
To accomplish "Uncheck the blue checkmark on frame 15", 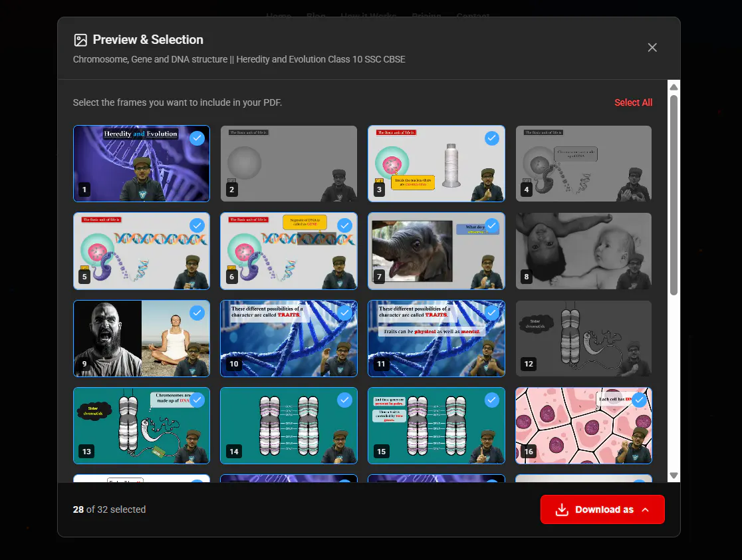I will coord(491,400).
